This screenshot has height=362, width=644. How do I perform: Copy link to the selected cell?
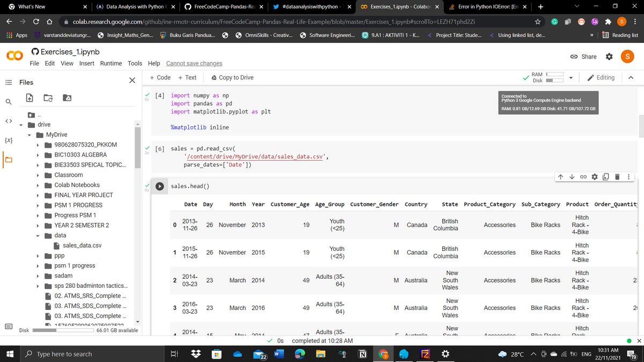583,177
